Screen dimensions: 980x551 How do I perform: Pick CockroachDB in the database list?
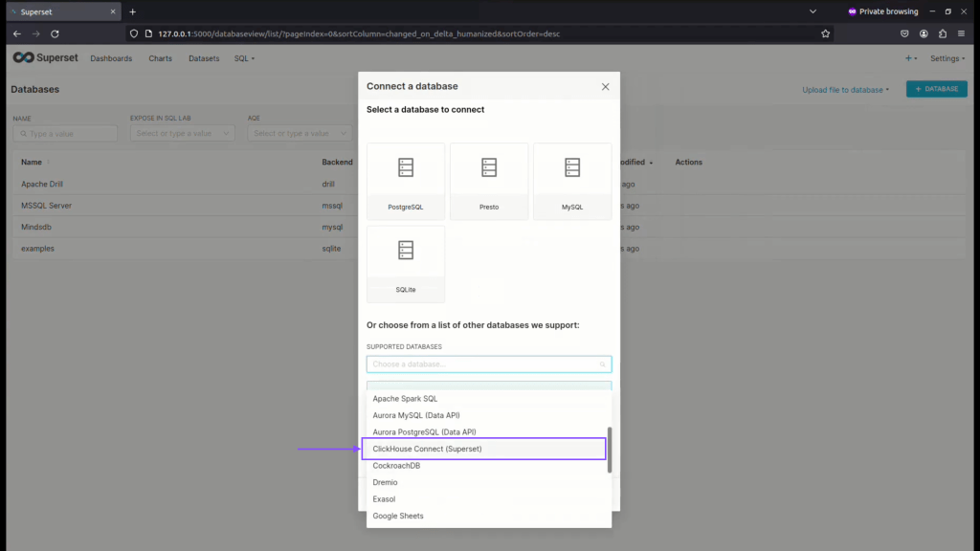tap(396, 466)
